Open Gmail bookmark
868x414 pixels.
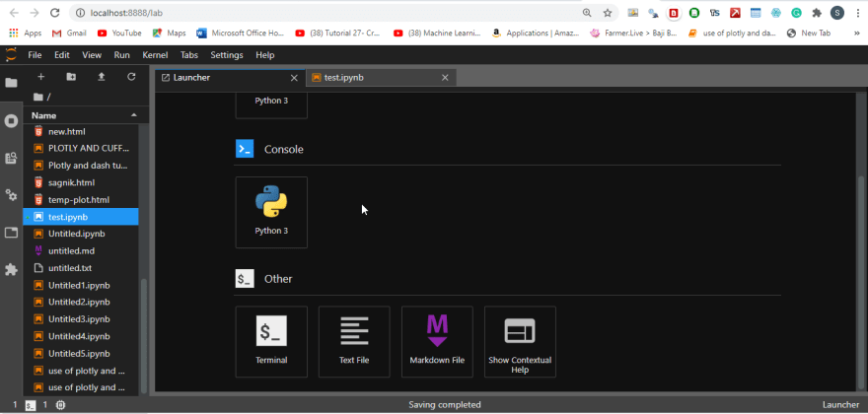coord(69,34)
